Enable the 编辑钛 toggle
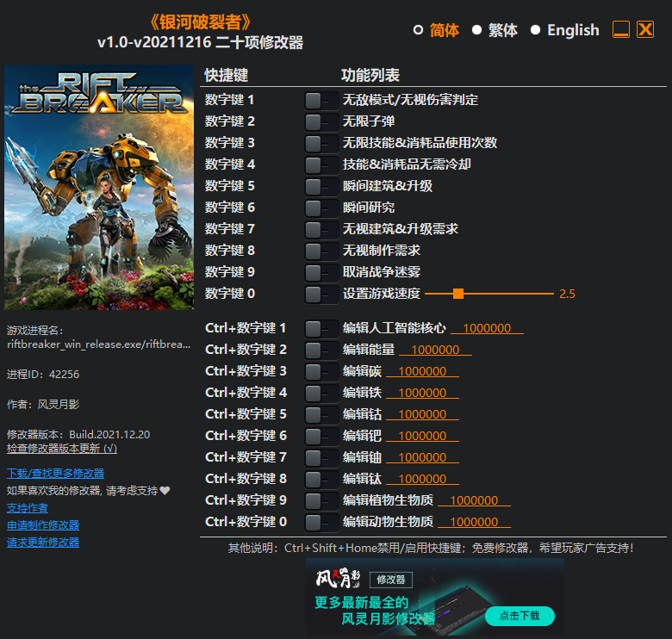 (321, 480)
